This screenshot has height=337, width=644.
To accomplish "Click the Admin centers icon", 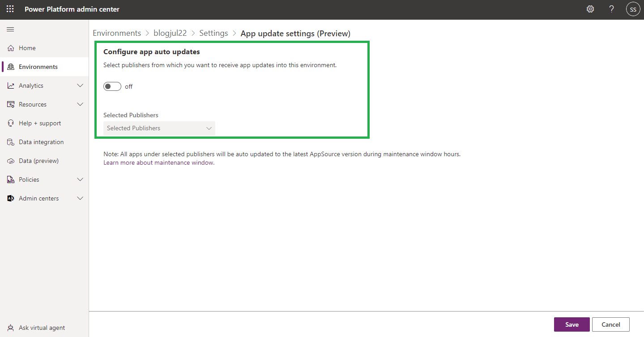I will tap(11, 198).
